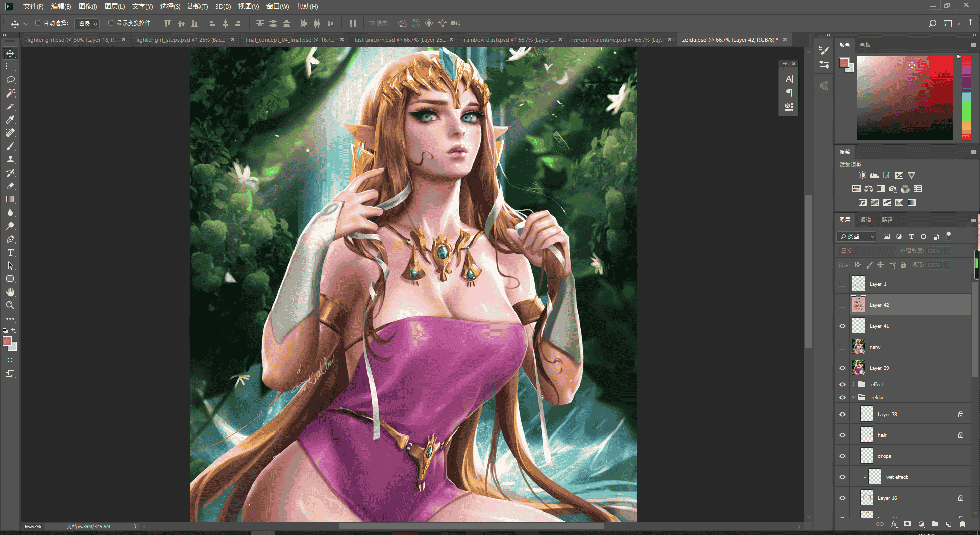Select the Clone Stamp tool
This screenshot has width=980, height=535.
(x=10, y=160)
